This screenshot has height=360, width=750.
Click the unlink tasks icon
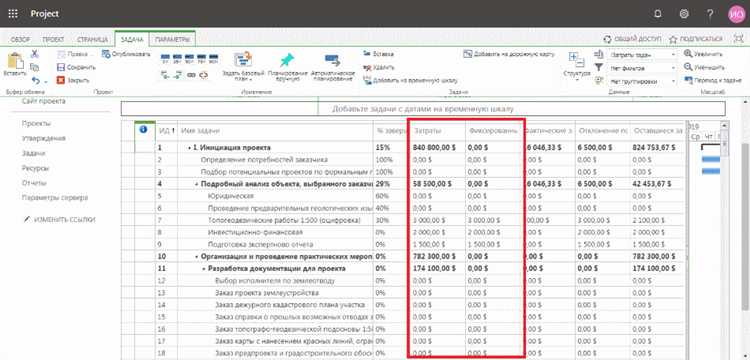[x=203, y=75]
